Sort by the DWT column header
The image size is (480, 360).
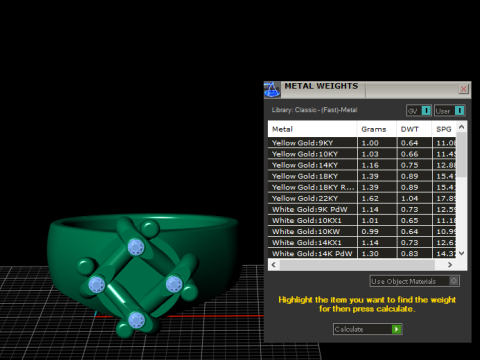point(414,129)
